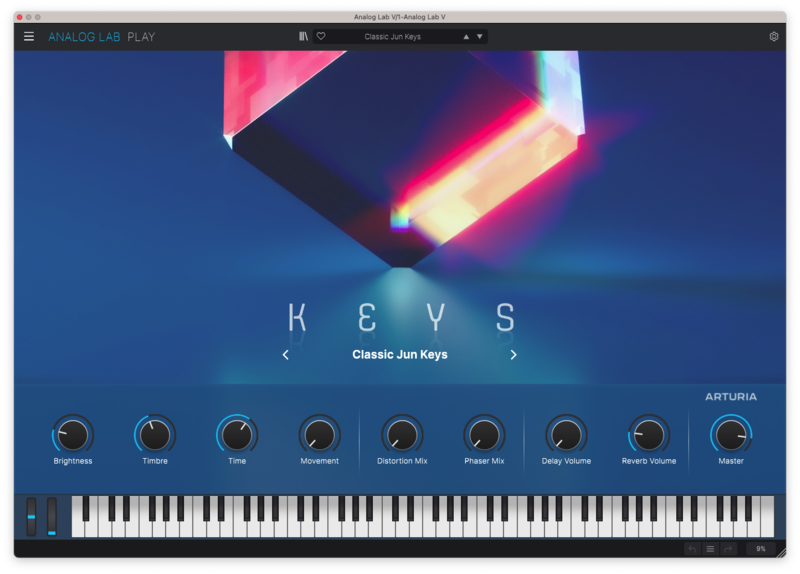This screenshot has width=800, height=574.
Task: Click the undo arrow in bottom bar
Action: [x=691, y=549]
